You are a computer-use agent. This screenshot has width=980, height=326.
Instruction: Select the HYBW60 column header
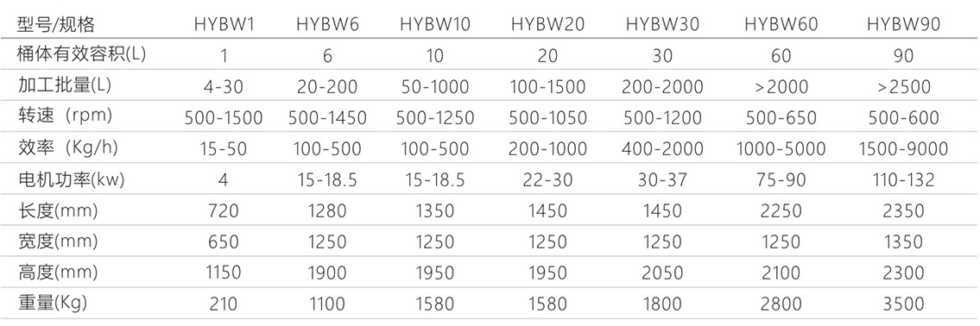point(781,25)
